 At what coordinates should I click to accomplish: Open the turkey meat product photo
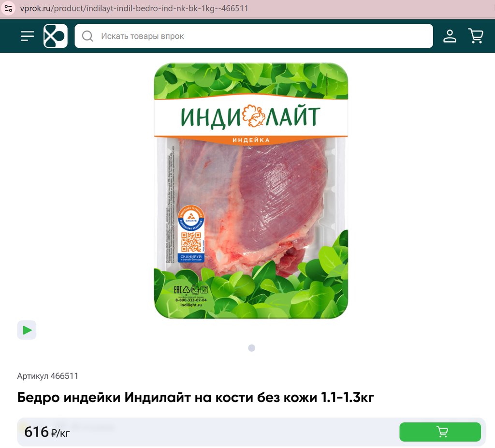(x=251, y=191)
